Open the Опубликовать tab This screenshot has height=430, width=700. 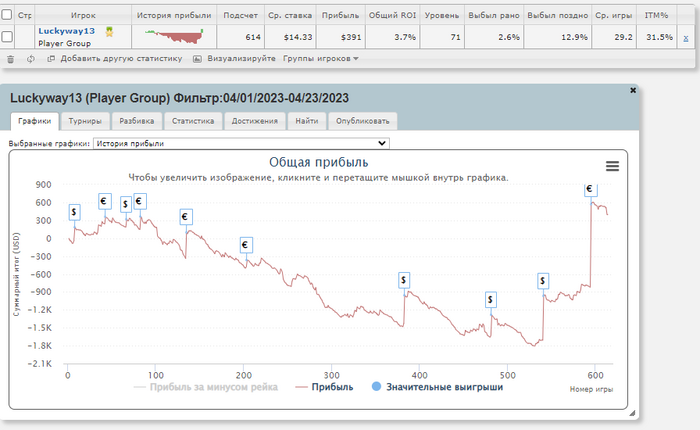coord(362,121)
